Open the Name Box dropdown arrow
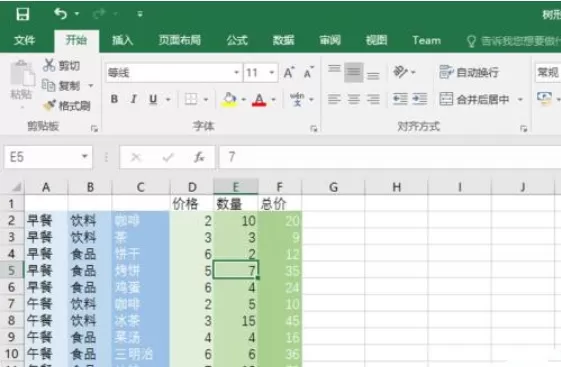Screen dimensions: 561x367 [84, 157]
